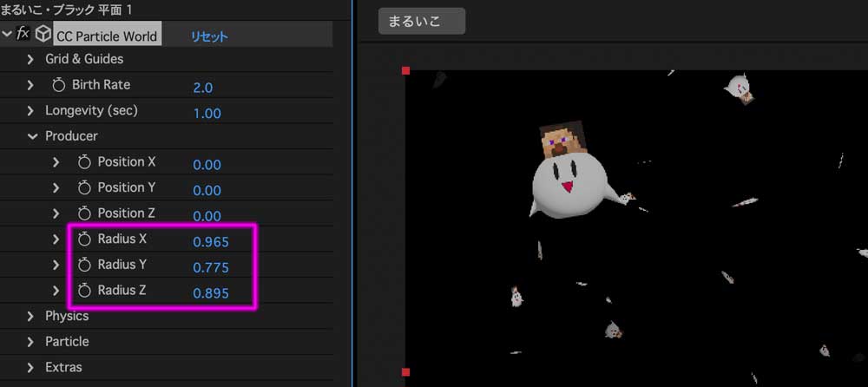
Task: Collapse the CC Particle World effect
Action: (7, 35)
